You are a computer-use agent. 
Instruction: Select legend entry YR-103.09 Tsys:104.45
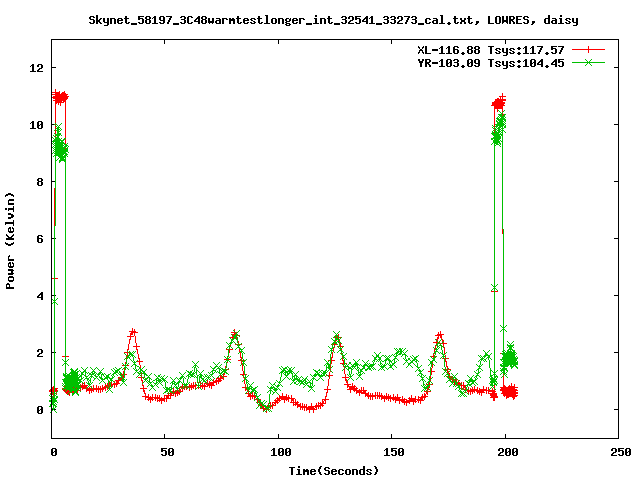[491, 63]
